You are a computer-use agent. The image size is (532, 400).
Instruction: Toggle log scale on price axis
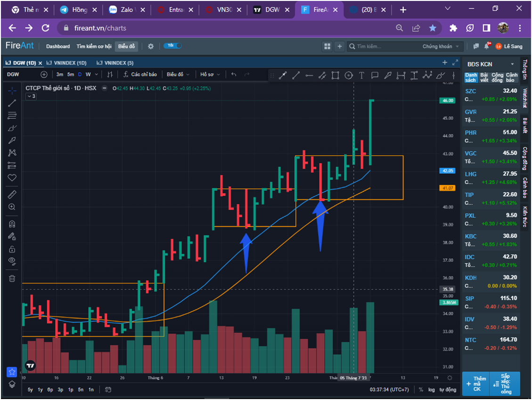(x=431, y=390)
